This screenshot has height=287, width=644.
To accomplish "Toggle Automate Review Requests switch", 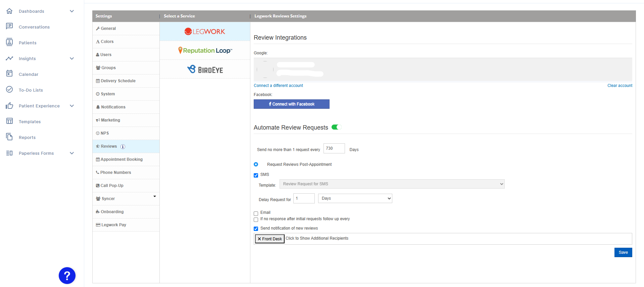I will (x=336, y=127).
